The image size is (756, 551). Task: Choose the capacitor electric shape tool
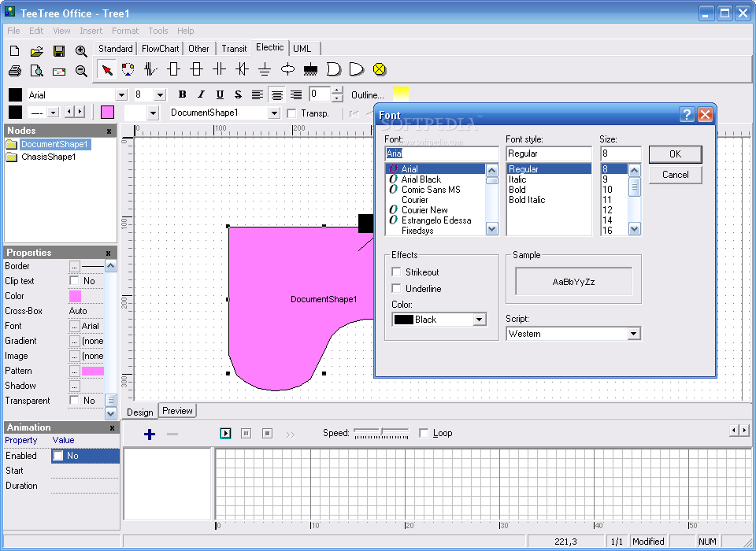tap(219, 69)
